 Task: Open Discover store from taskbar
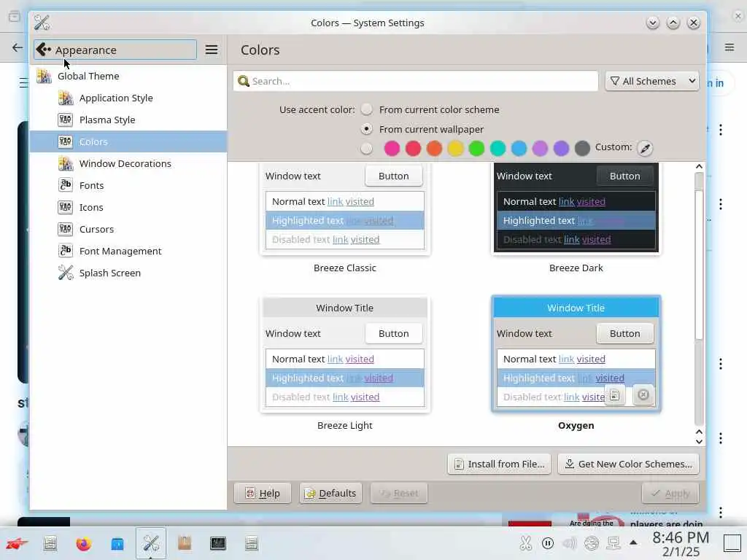point(117,543)
